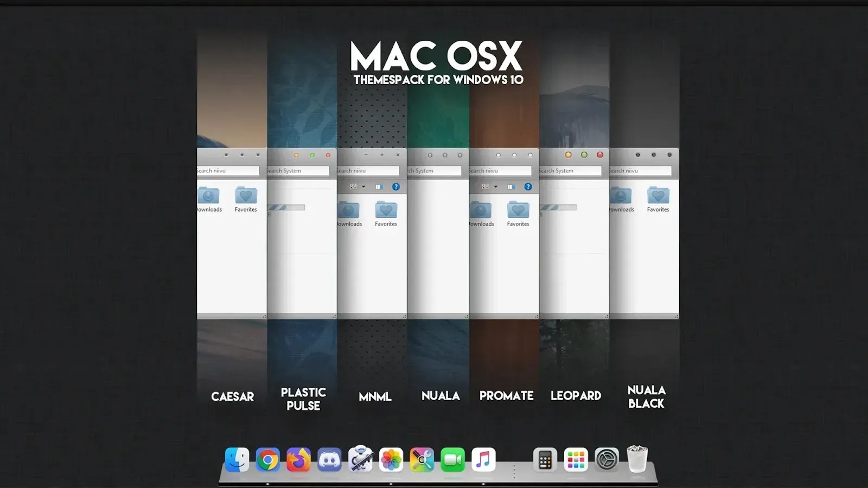This screenshot has height=488, width=868.
Task: Click Search System field in Plastic Pulse window
Action: (x=298, y=171)
